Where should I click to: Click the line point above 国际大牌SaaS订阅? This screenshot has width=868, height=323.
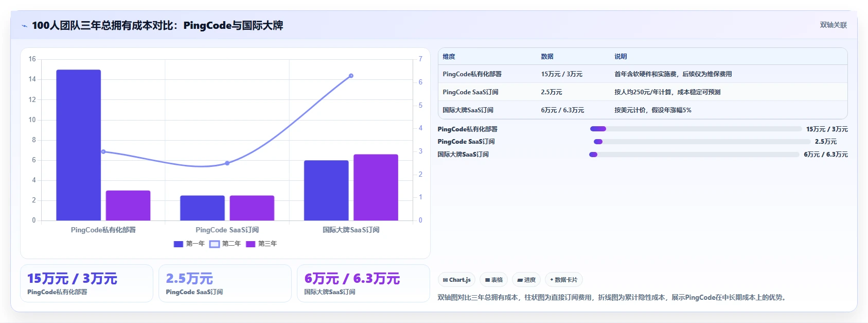(x=351, y=76)
